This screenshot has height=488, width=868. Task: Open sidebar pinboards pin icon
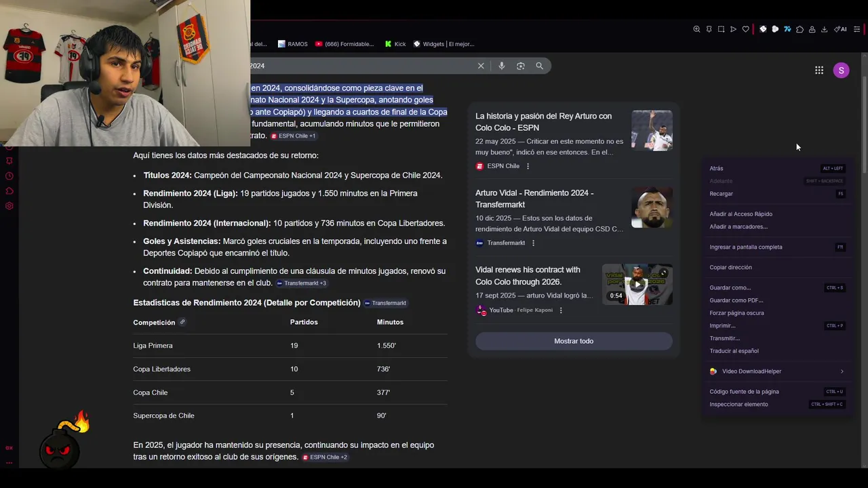pyautogui.click(x=9, y=161)
